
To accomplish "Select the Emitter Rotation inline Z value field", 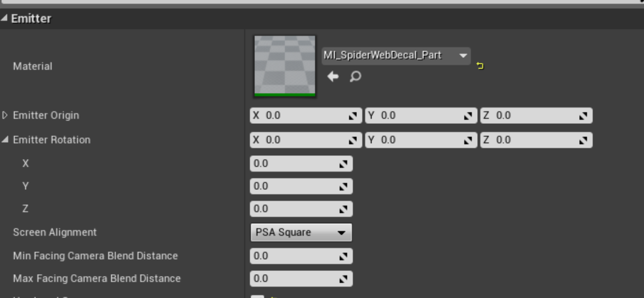I will pyautogui.click(x=530, y=140).
